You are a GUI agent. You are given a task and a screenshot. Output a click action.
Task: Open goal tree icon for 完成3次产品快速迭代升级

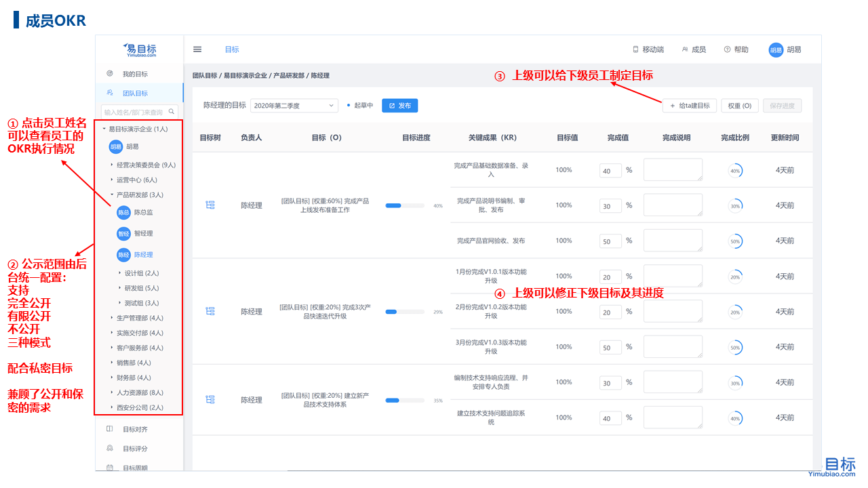pos(210,311)
